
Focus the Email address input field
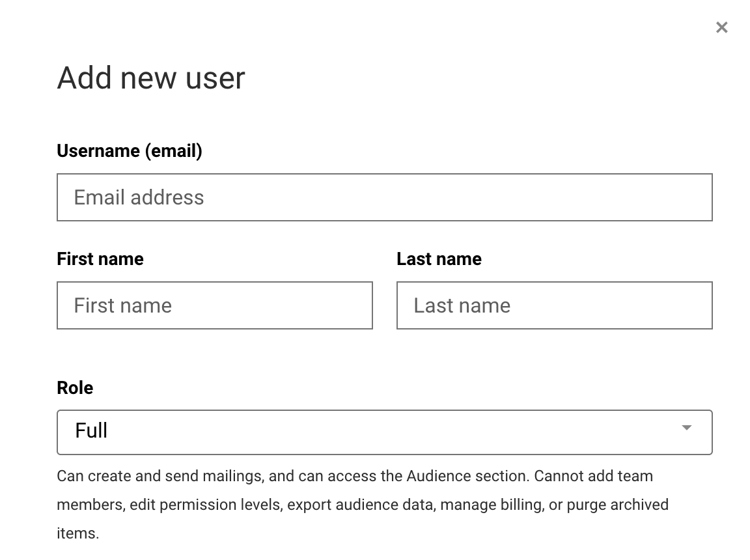384,197
